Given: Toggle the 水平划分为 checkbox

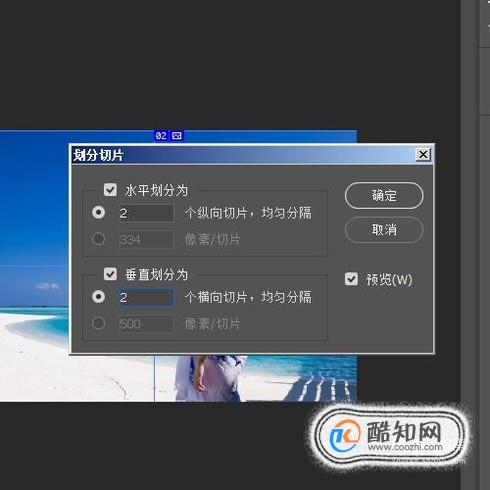Looking at the screenshot, I should click(110, 190).
